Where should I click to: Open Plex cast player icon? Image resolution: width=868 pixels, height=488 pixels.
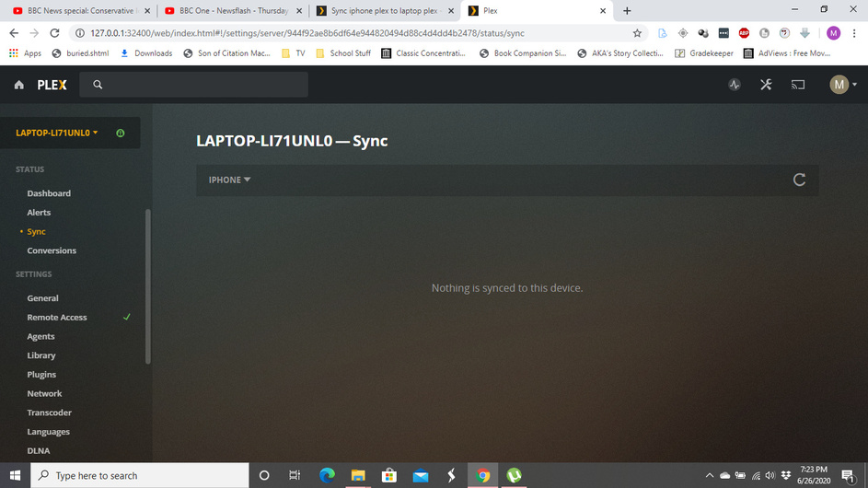[x=798, y=85]
